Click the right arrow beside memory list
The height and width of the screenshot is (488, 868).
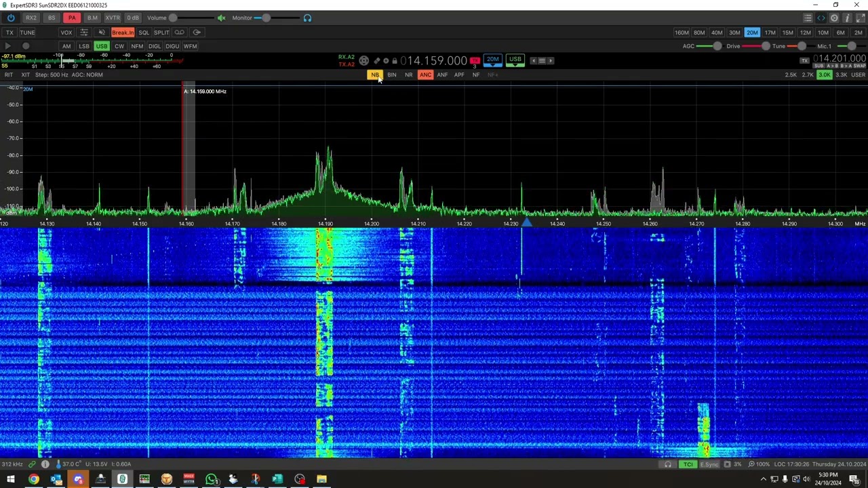click(551, 61)
